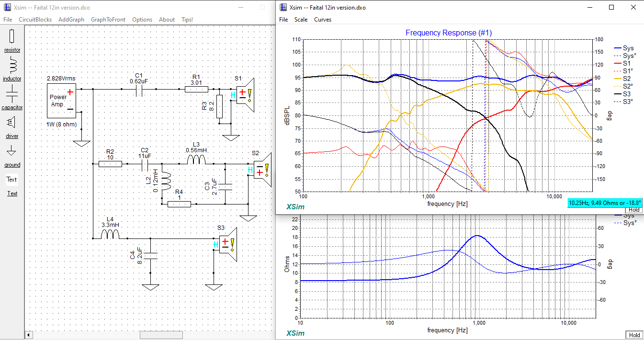Screen dimensions: 644x340
Task: Select resistor R2 10 in circuit
Action: pyautogui.click(x=110, y=164)
